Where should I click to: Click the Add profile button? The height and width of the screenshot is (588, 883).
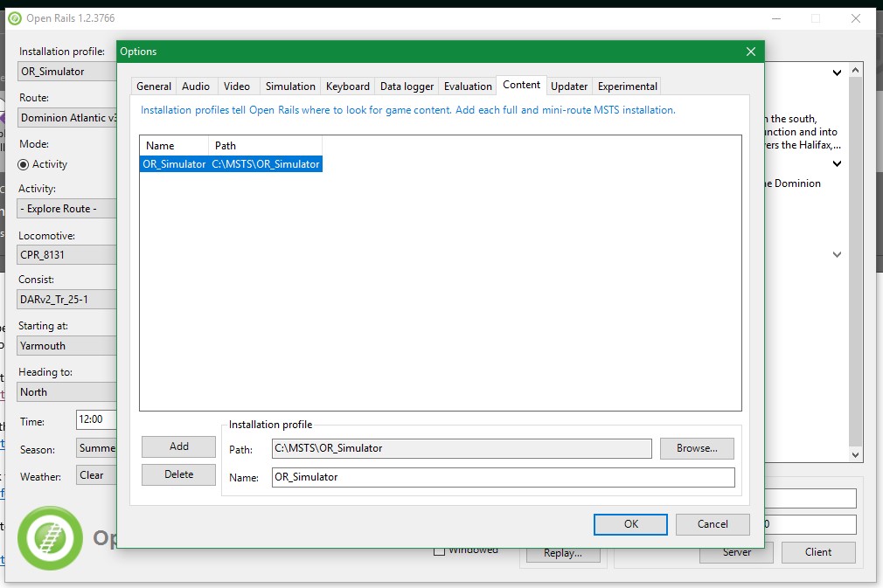[x=178, y=446]
